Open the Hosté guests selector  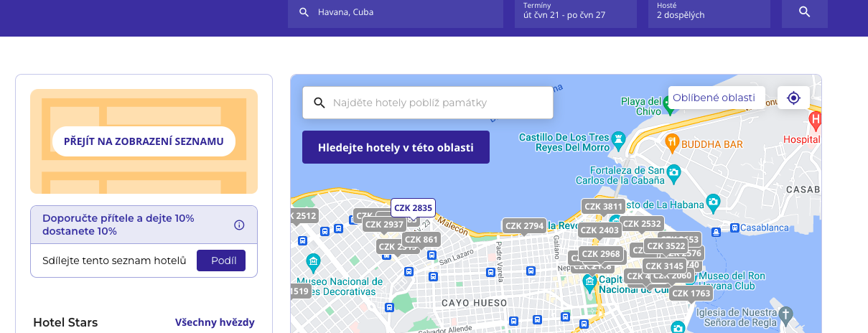pyautogui.click(x=709, y=12)
